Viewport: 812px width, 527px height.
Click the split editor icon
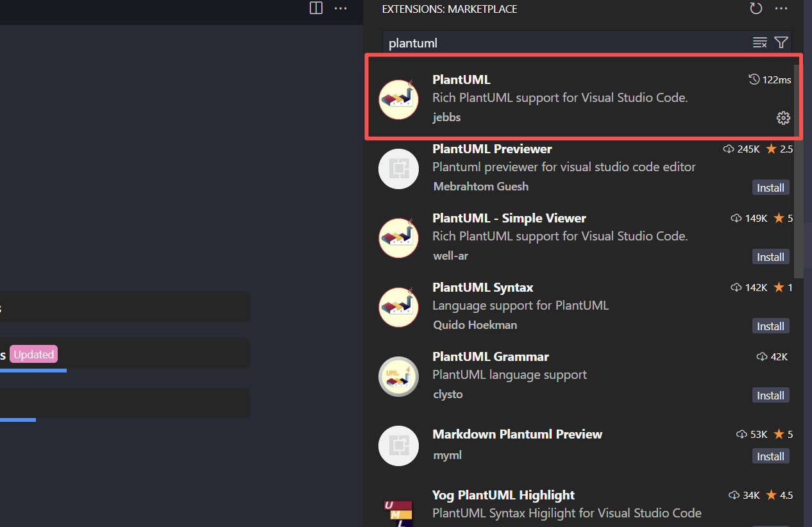pos(316,8)
